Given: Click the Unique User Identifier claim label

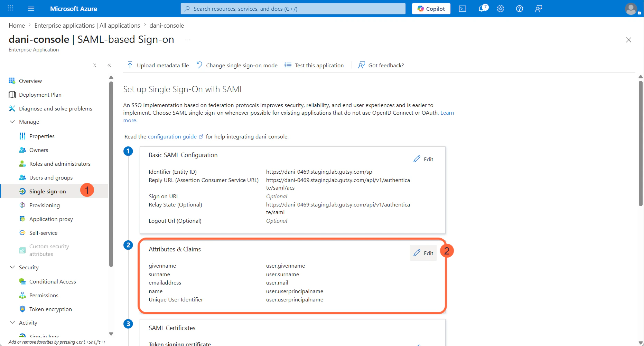Looking at the screenshot, I should [x=176, y=300].
